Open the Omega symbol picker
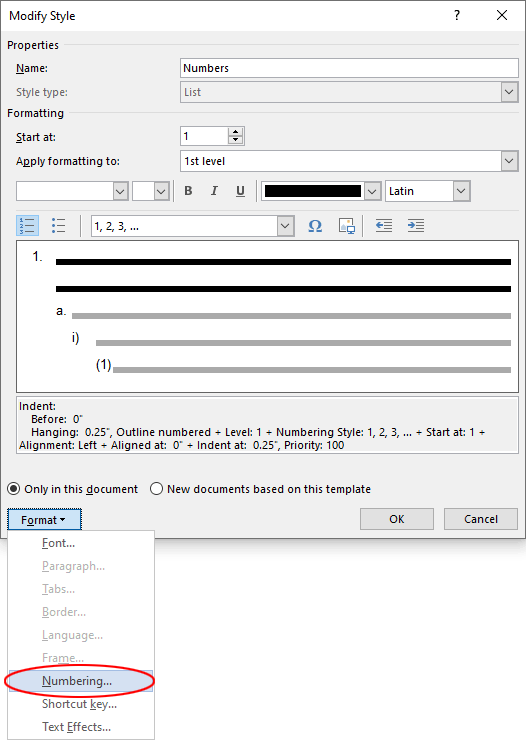The width and height of the screenshot is (526, 740). (315, 226)
